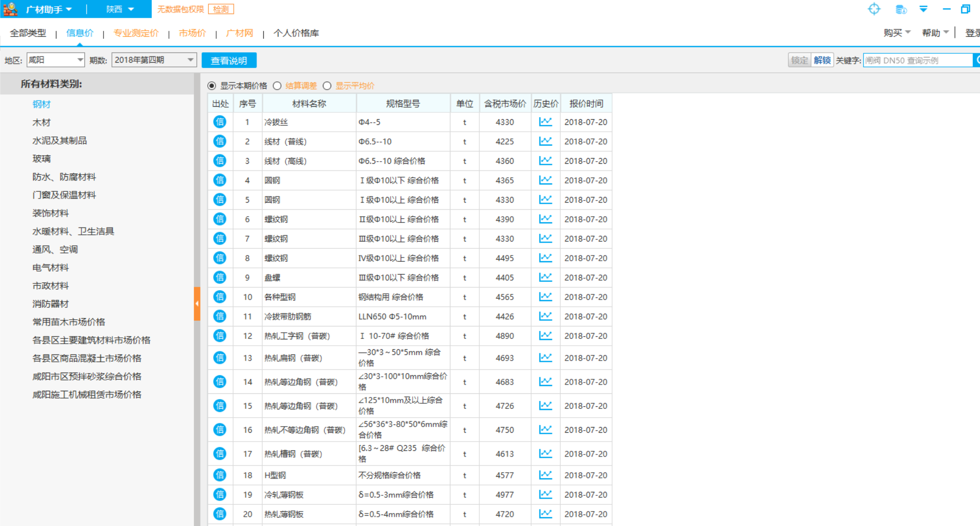Select 显示平均价 radio option
980x526 pixels.
click(x=327, y=86)
